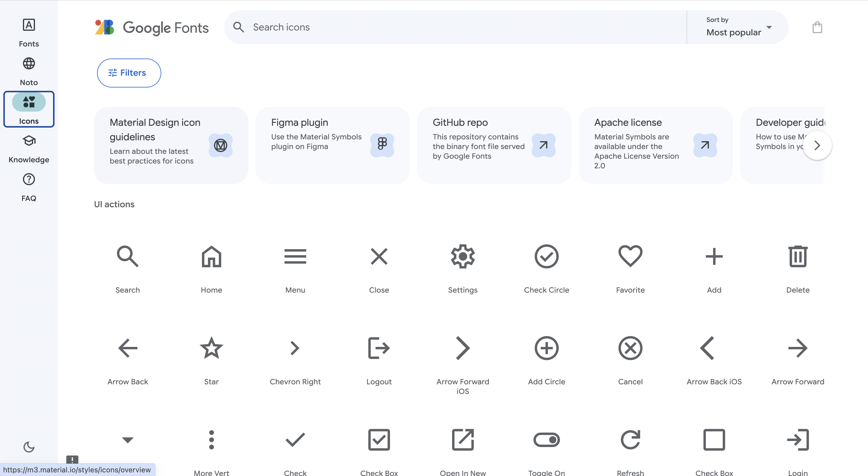Select the Logout icon
The height and width of the screenshot is (476, 868).
[379, 348]
